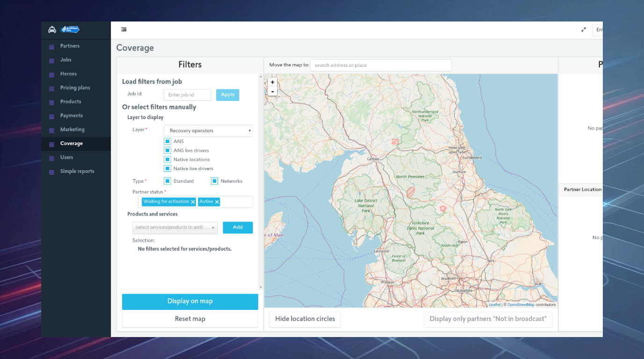Zoom in on the map
The image size is (644, 359).
click(x=272, y=82)
